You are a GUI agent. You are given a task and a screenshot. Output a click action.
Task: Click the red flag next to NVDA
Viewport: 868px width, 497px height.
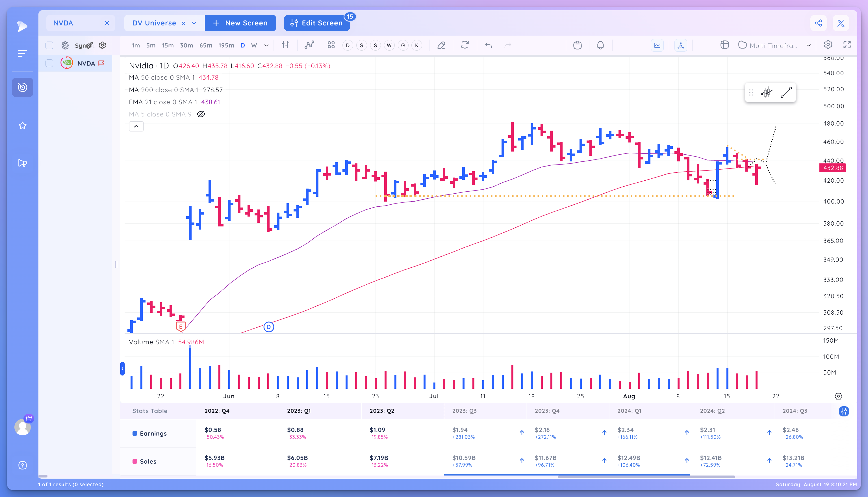tap(101, 63)
